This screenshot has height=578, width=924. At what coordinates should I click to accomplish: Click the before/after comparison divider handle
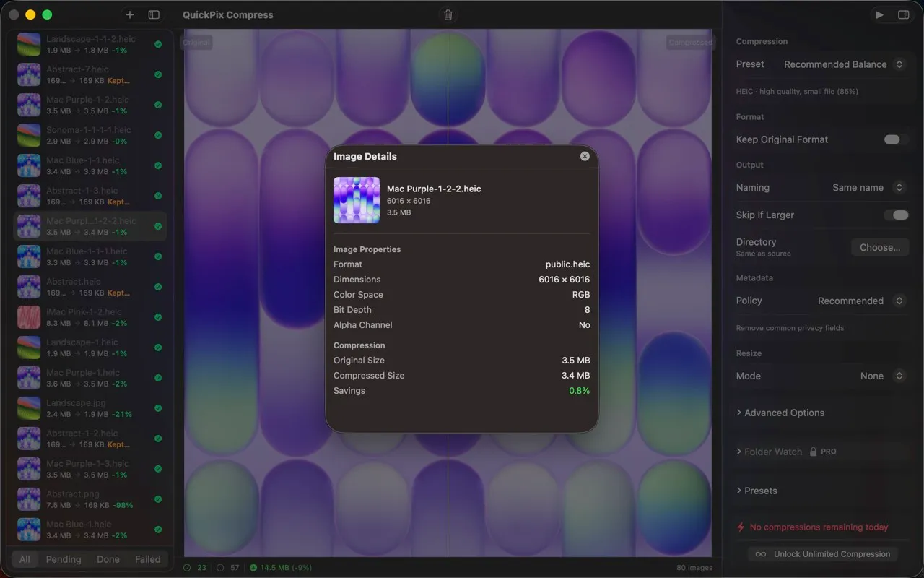[448, 293]
